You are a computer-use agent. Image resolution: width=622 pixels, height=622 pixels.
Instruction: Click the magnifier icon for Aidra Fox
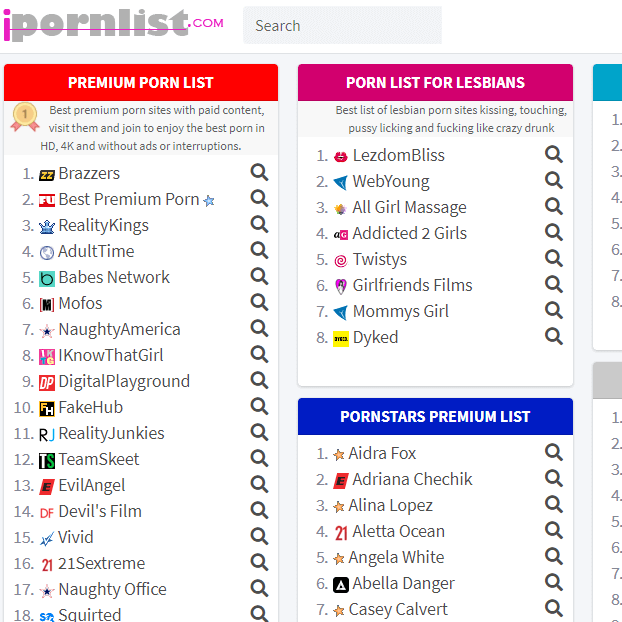pyautogui.click(x=554, y=452)
